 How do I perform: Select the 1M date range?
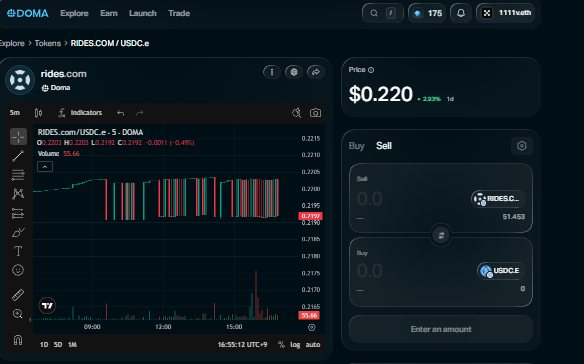tap(72, 345)
